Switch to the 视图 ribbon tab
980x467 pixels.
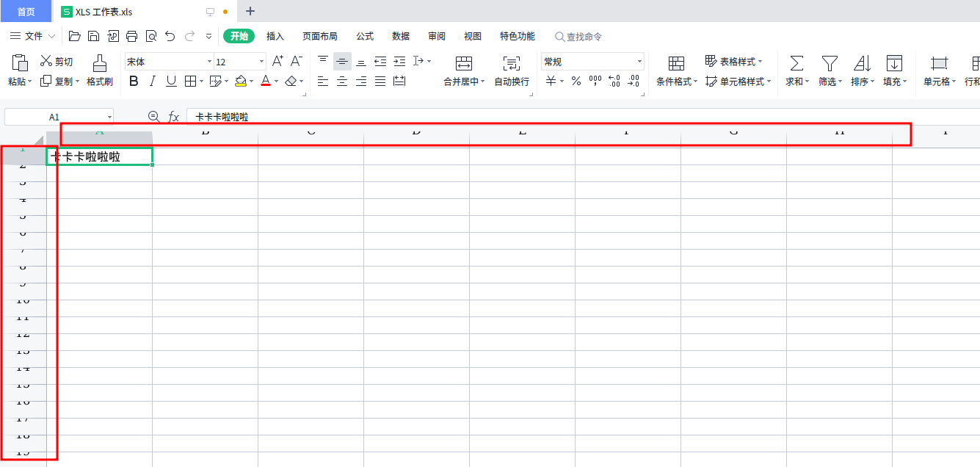[473, 36]
